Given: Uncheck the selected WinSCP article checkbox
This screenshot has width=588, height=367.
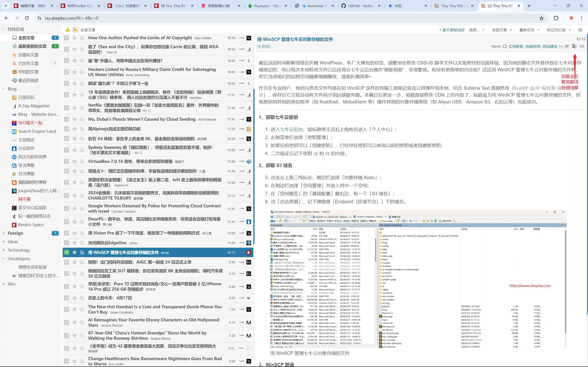Looking at the screenshot, I should pyautogui.click(x=67, y=253).
